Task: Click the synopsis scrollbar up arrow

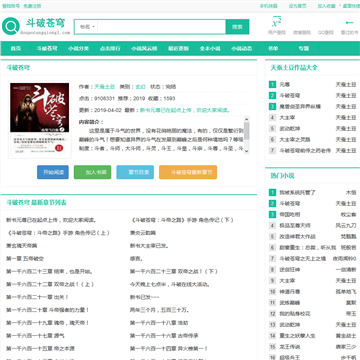Action: click(x=247, y=119)
